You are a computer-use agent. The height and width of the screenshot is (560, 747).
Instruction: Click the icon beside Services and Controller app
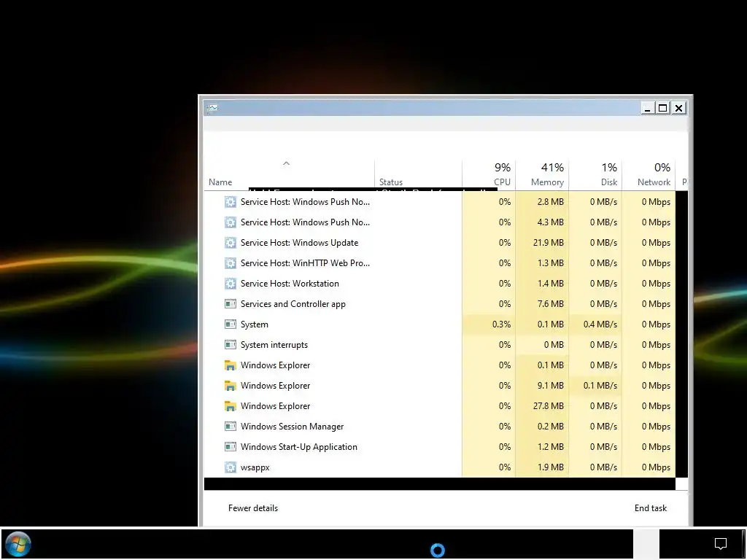[231, 304]
